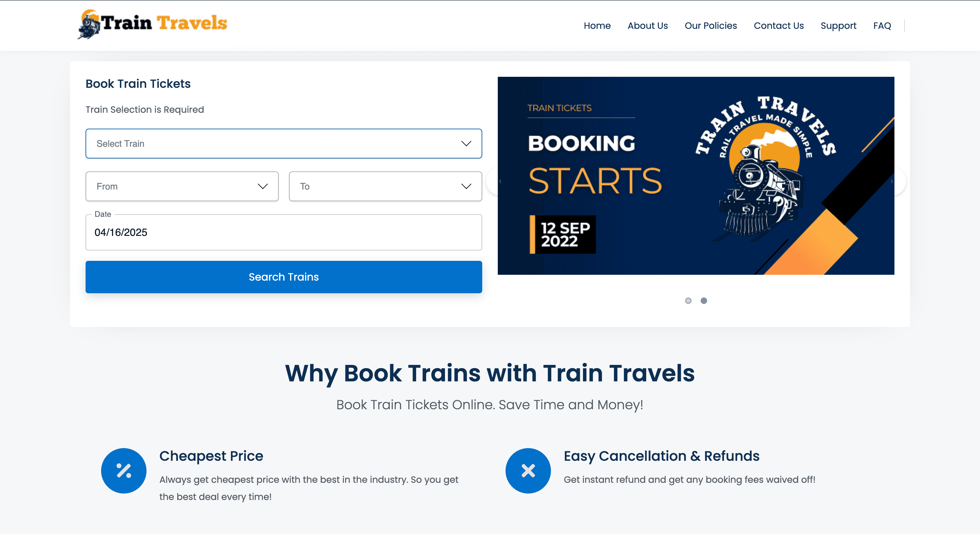Viewport: 980px width, 534px height.
Task: Click the carousel previous arrow
Action: click(x=500, y=181)
